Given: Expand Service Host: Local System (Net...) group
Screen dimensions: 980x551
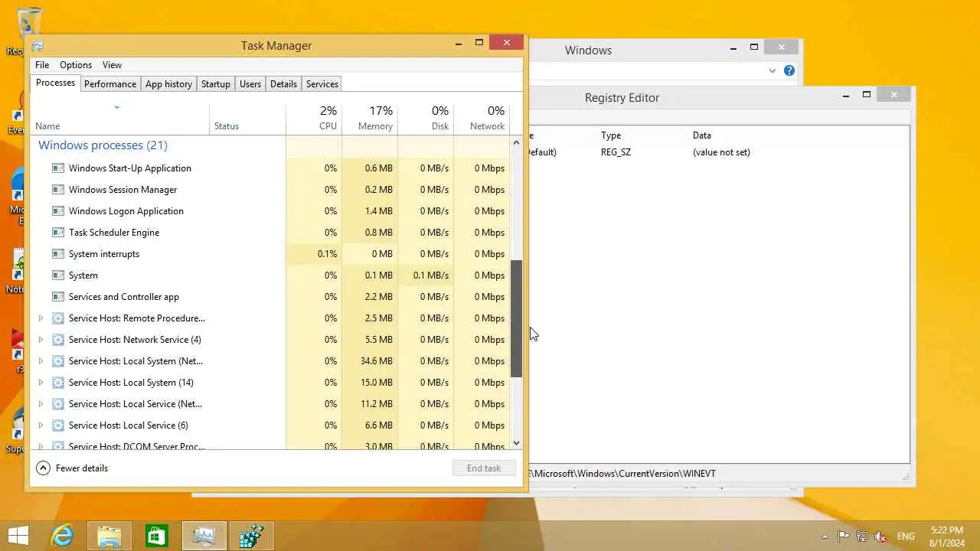Looking at the screenshot, I should tap(41, 360).
